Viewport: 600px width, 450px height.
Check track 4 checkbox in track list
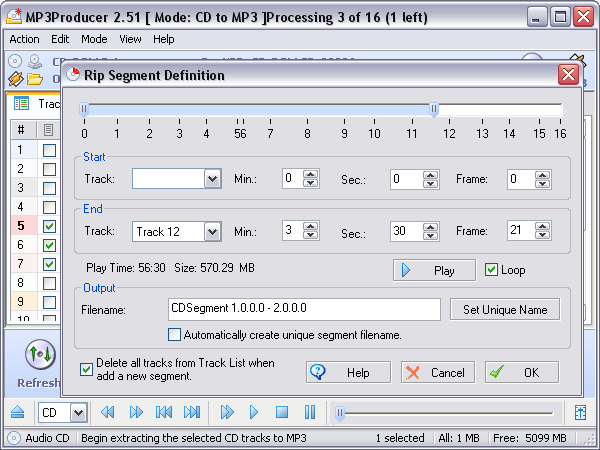49,207
